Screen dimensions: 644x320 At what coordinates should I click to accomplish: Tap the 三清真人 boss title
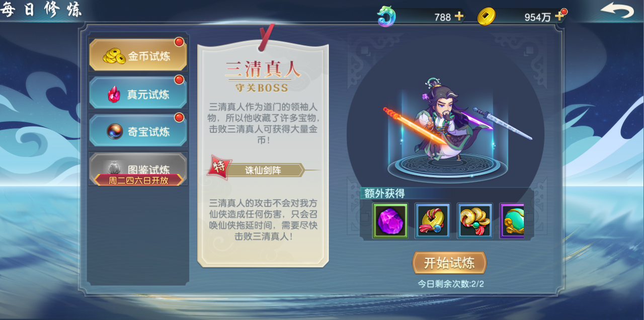[x=263, y=69]
